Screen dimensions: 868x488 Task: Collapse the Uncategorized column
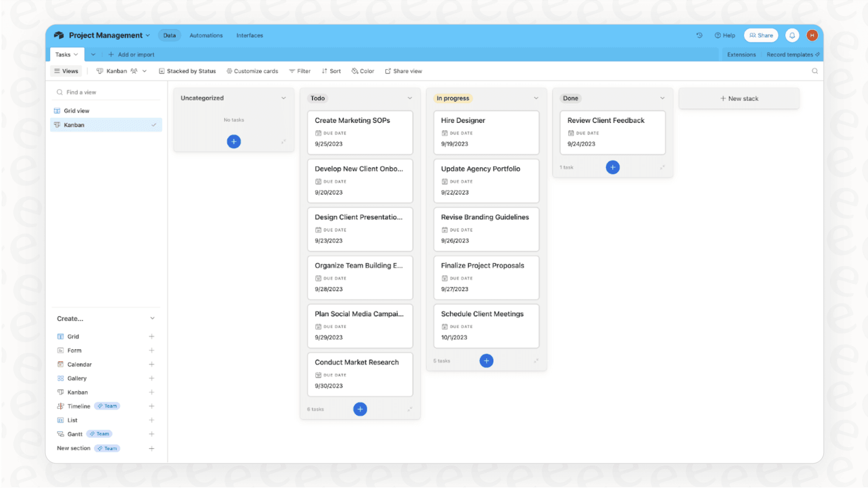[284, 98]
